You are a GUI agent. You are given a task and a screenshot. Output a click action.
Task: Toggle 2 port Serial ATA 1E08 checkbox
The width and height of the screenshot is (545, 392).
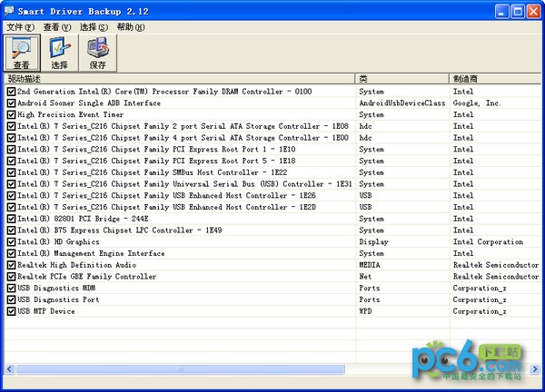[11, 126]
